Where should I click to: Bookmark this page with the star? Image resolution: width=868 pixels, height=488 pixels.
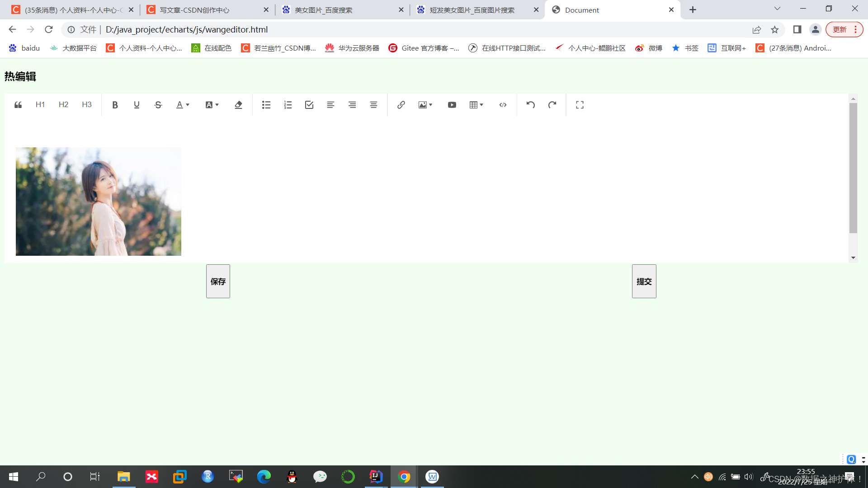(x=775, y=29)
